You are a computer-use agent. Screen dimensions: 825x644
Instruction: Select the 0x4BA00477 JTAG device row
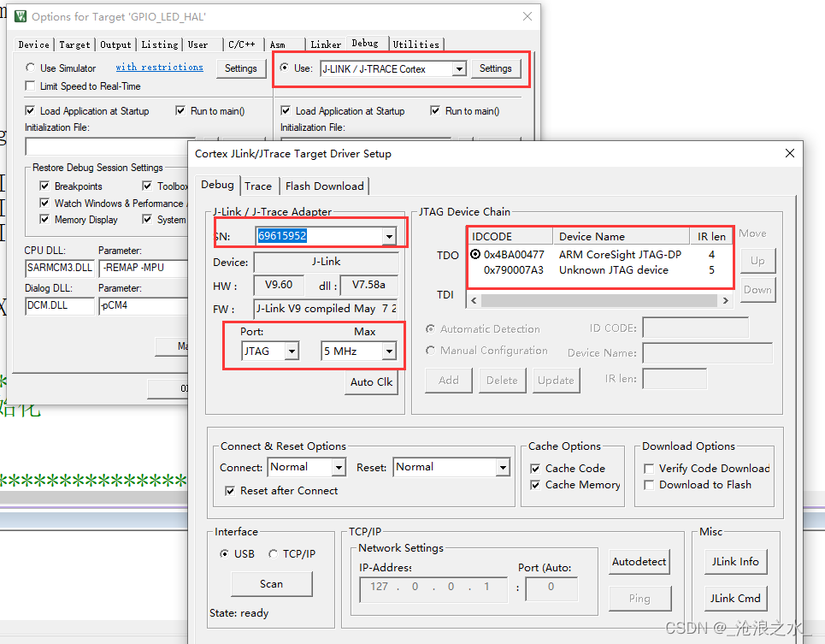click(600, 255)
